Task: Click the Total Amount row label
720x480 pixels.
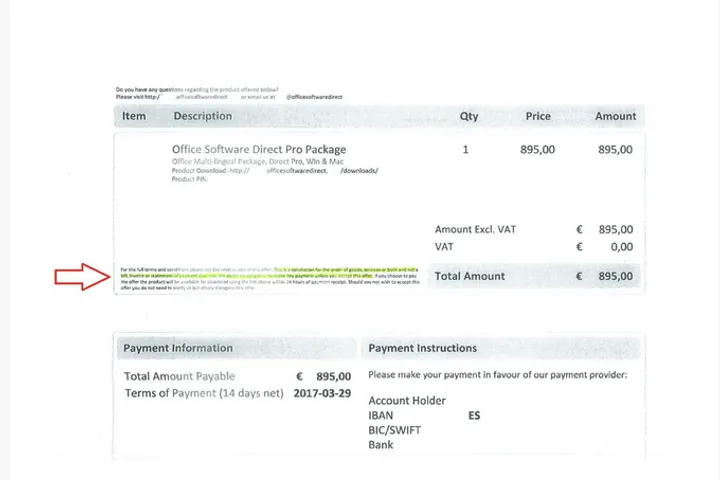Action: 470,276
